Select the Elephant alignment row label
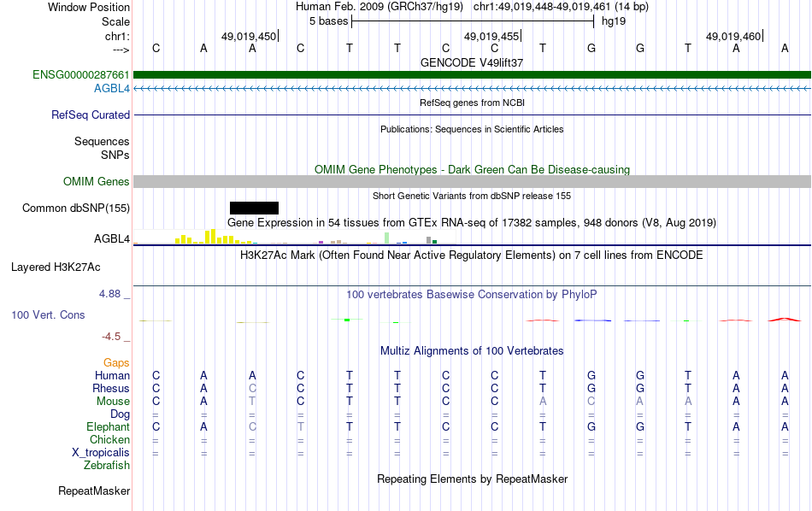The height and width of the screenshot is (511, 812). [x=108, y=427]
